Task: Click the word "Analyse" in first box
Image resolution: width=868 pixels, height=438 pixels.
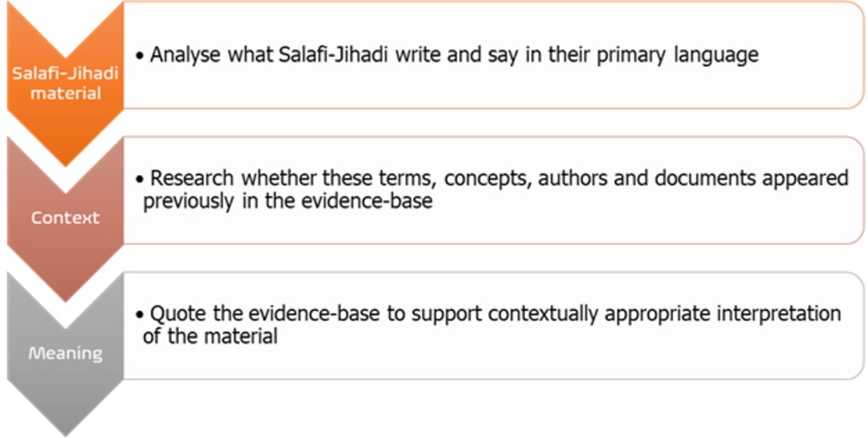Action: coord(181,55)
